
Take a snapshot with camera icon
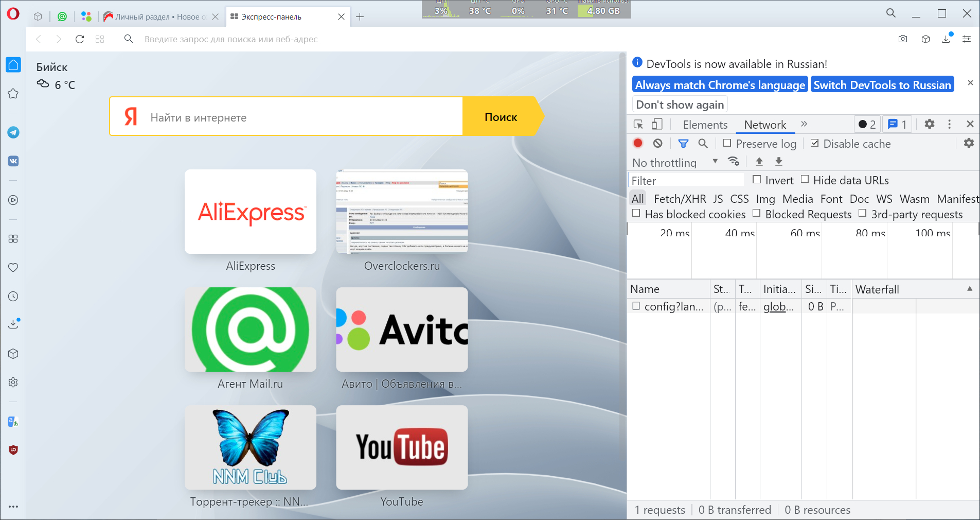[903, 39]
